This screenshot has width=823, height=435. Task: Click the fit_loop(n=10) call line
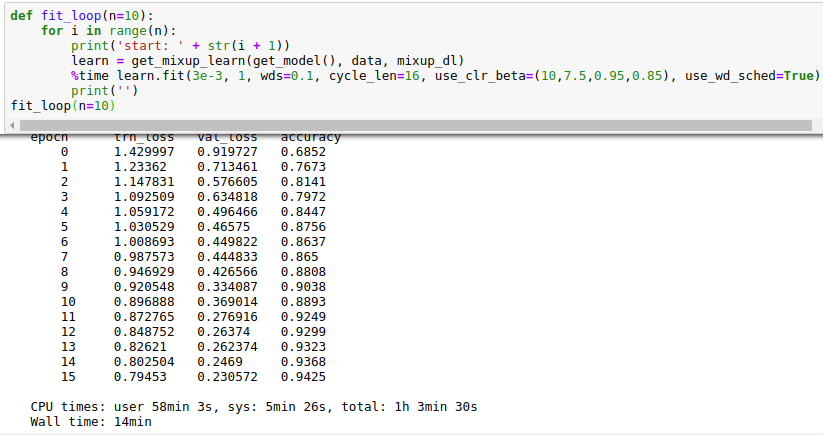pyautogui.click(x=62, y=105)
